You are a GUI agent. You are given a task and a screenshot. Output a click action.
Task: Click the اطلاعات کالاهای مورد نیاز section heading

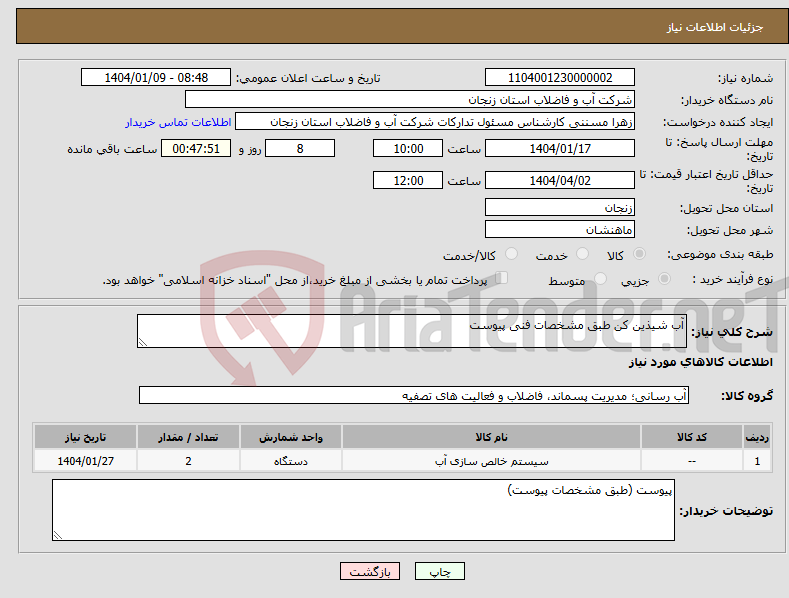click(700, 362)
